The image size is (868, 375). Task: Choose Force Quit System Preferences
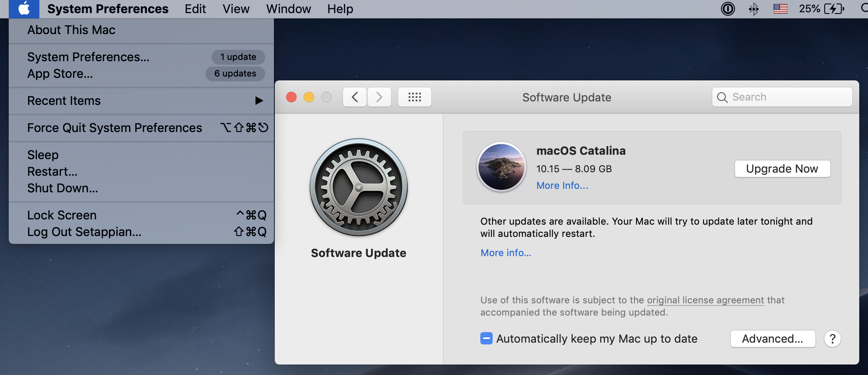tap(141, 128)
